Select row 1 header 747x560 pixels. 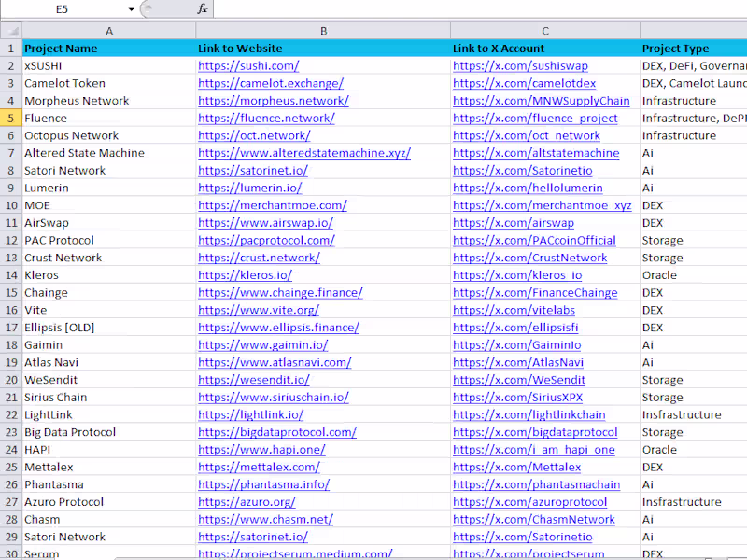point(10,49)
